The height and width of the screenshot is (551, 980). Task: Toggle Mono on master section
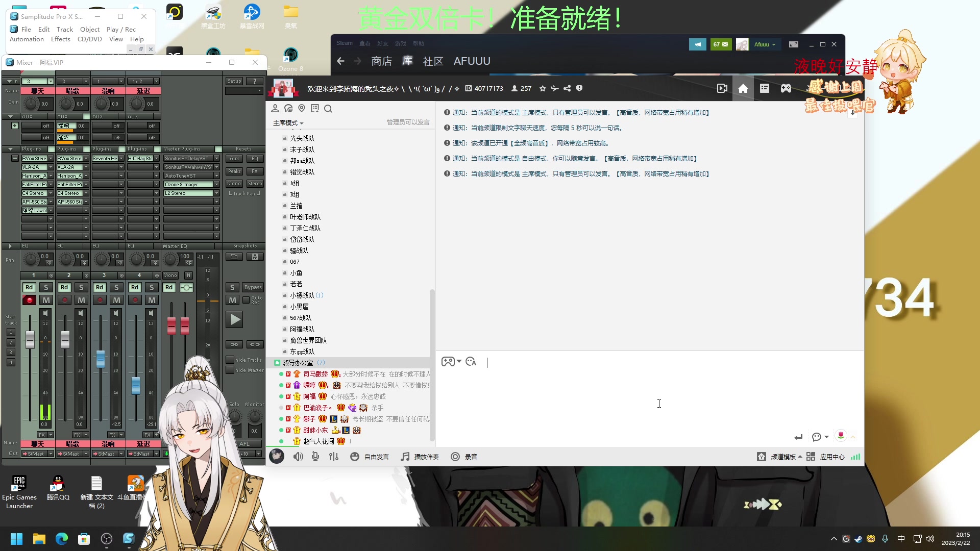coord(170,275)
